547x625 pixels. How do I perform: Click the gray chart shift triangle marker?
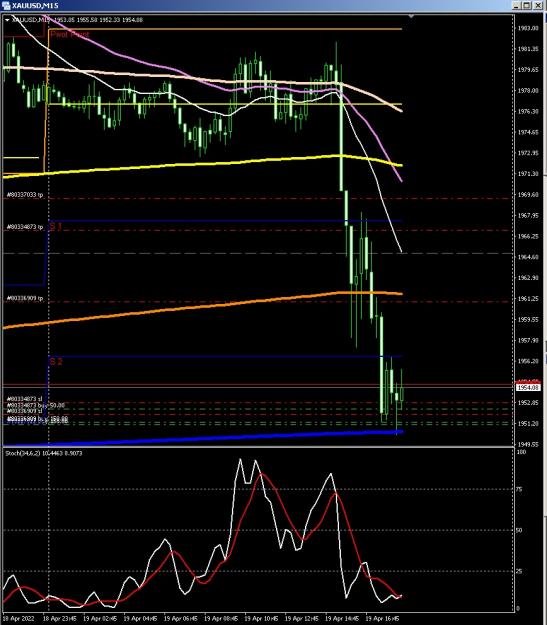pyautogui.click(x=411, y=16)
